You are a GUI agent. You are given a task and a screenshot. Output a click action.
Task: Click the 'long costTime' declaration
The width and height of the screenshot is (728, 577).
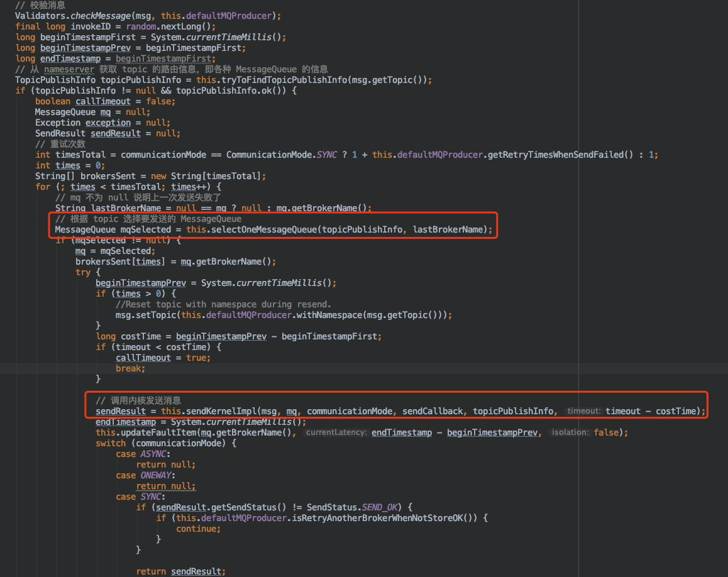pyautogui.click(x=239, y=336)
